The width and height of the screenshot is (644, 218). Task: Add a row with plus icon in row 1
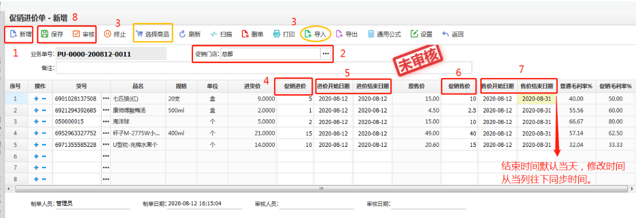pos(36,99)
